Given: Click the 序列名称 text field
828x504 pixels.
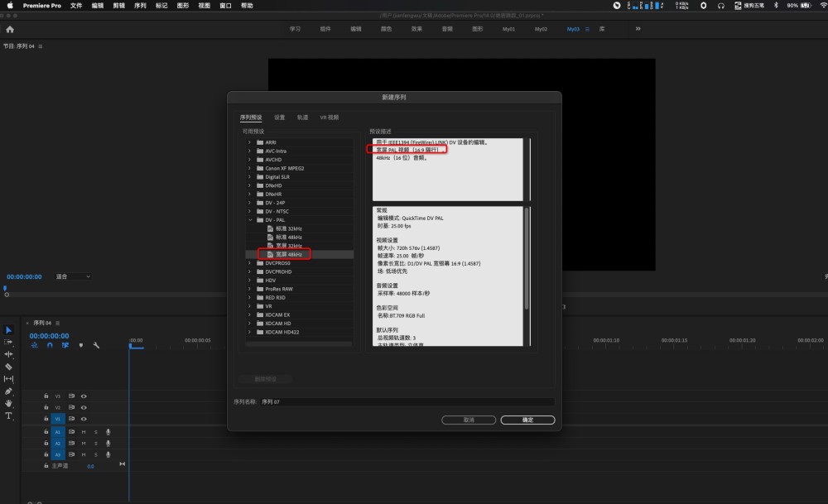Looking at the screenshot, I should click(406, 401).
